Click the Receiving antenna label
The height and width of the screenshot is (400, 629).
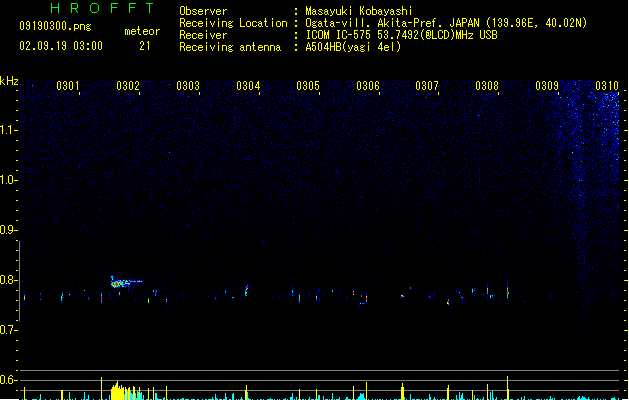[230, 47]
